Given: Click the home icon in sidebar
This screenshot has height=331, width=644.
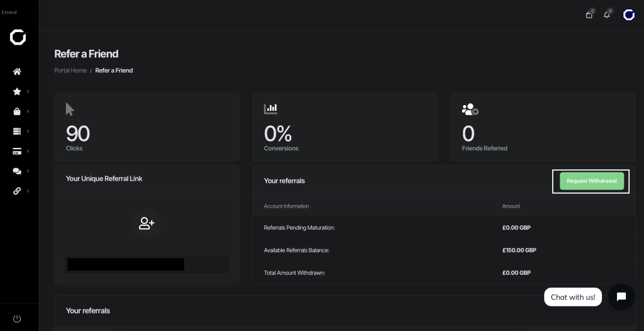Looking at the screenshot, I should coord(17,72).
